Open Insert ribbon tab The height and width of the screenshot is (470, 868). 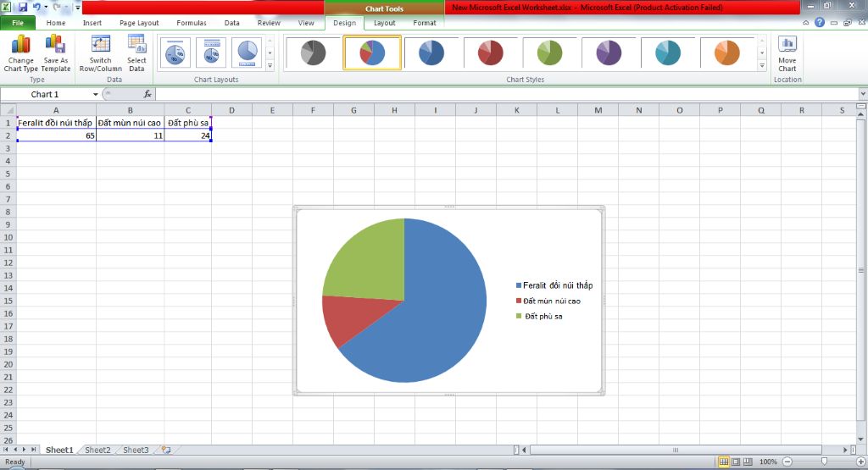92,23
